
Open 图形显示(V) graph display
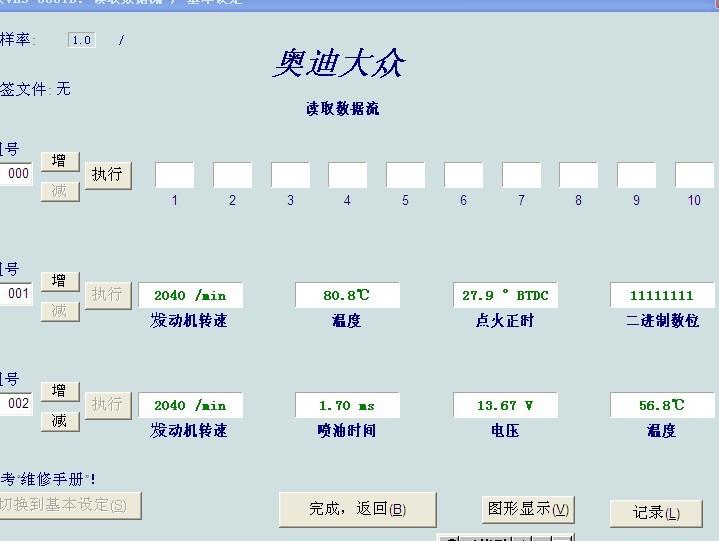[528, 509]
